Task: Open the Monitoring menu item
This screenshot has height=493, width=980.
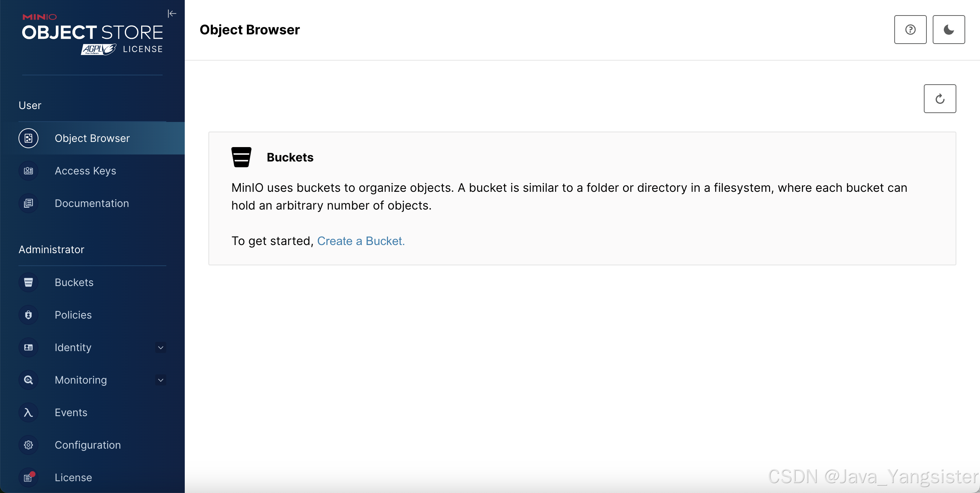Action: pyautogui.click(x=81, y=380)
